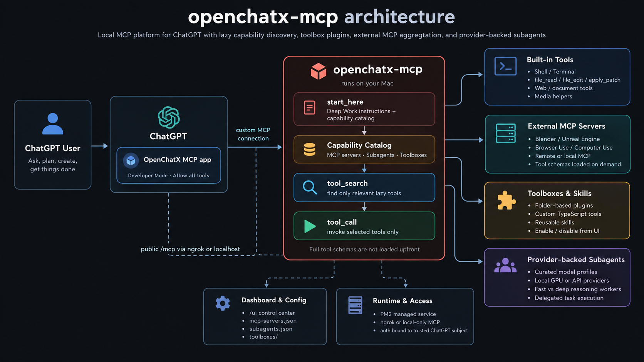
Task: Click the red openchatx-mcp cube logo
Action: tap(319, 71)
